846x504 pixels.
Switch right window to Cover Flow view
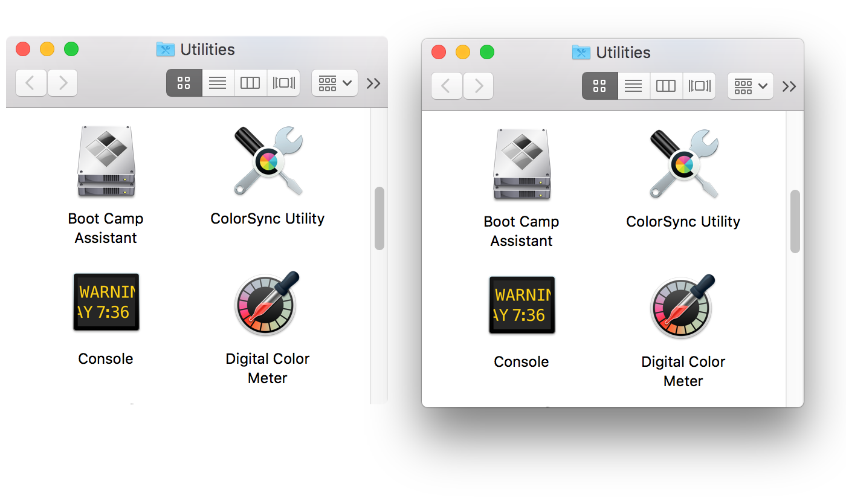[x=699, y=86]
